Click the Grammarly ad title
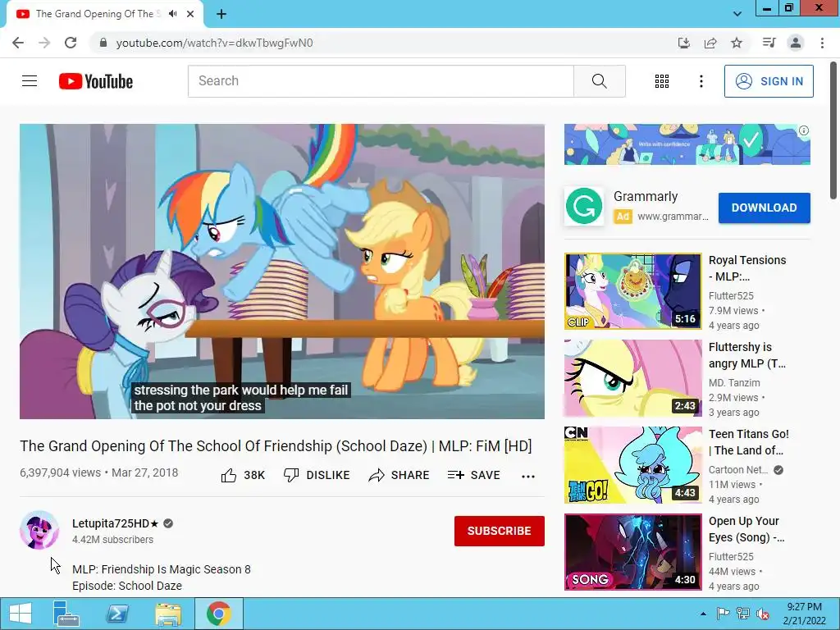 coord(646,197)
